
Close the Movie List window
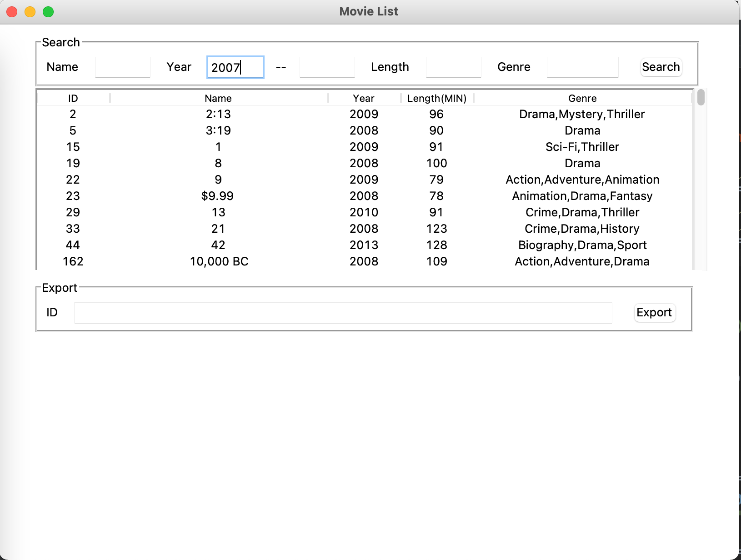click(x=12, y=12)
